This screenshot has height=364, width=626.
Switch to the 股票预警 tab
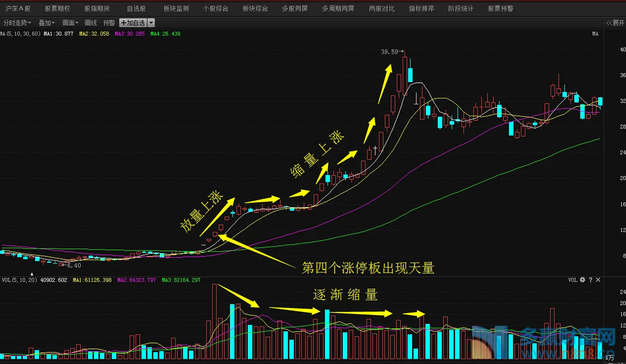(x=500, y=8)
